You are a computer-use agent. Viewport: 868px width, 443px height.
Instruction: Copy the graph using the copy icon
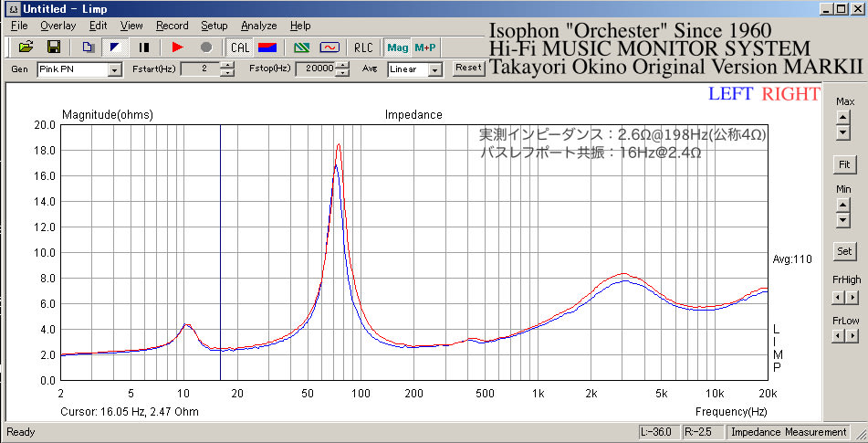coord(88,47)
